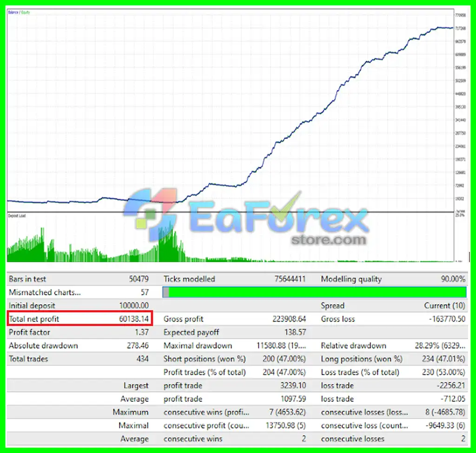The height and width of the screenshot is (453, 476).
Task: Click the value 50479
Action: (x=139, y=279)
